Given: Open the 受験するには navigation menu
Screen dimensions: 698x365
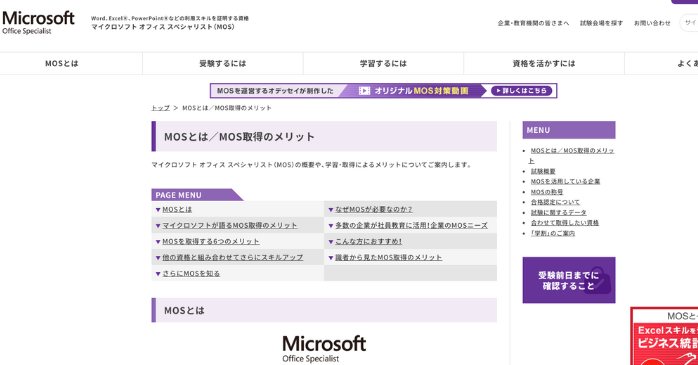Looking at the screenshot, I should point(223,64).
